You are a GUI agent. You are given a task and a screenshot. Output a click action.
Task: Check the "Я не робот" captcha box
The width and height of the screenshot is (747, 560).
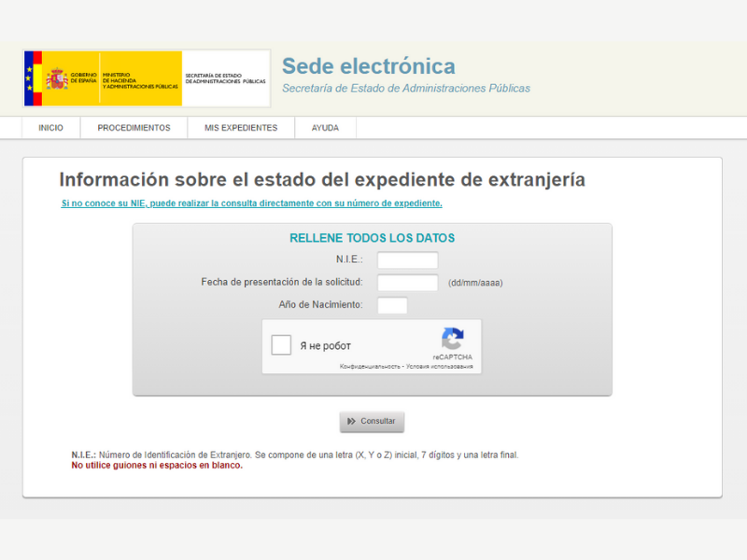(x=281, y=345)
